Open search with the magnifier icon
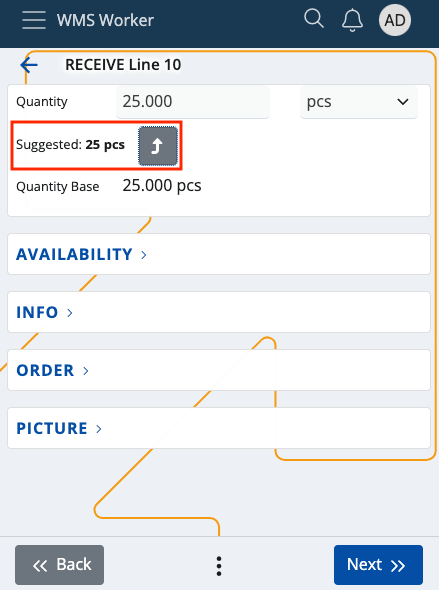 (314, 19)
